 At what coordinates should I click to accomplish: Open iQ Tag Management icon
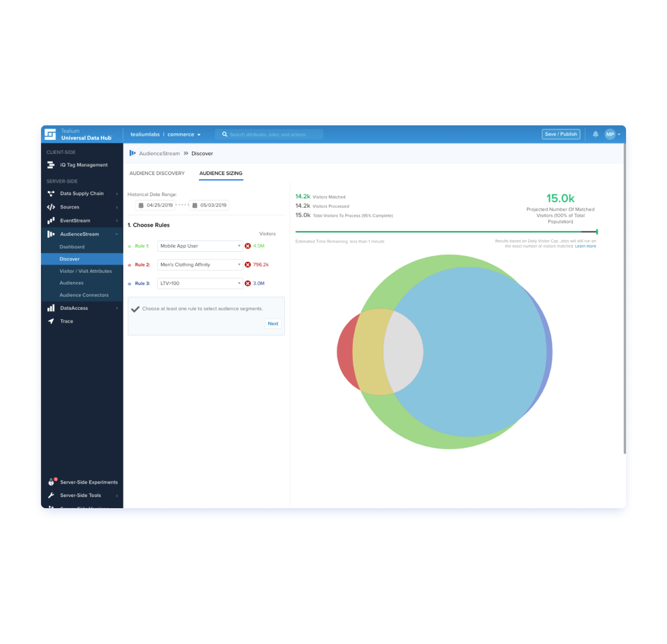click(51, 165)
